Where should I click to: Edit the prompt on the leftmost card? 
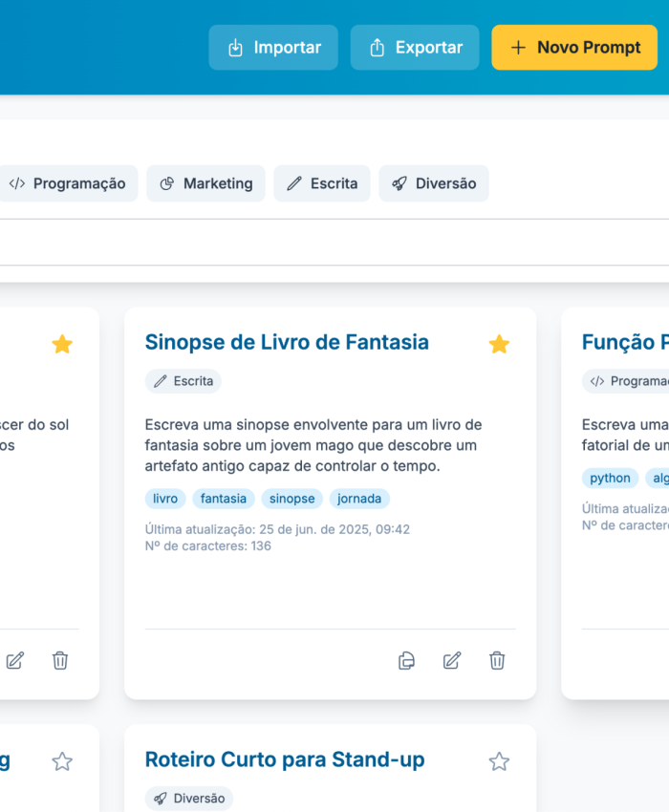15,660
